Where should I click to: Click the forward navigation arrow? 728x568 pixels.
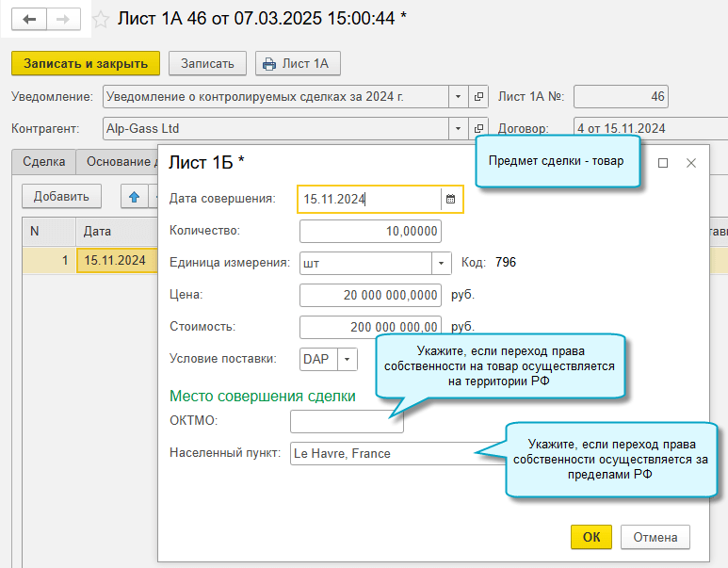pos(64,19)
